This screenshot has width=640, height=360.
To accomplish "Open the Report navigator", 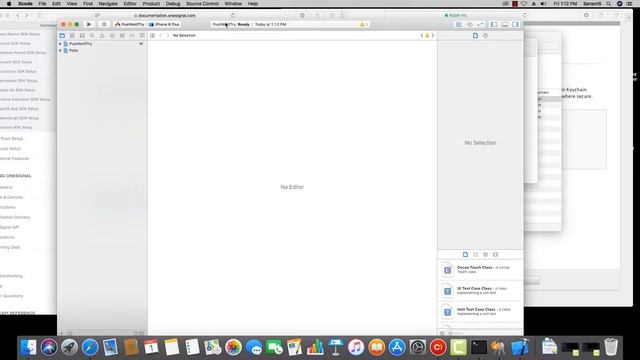I will [142, 36].
